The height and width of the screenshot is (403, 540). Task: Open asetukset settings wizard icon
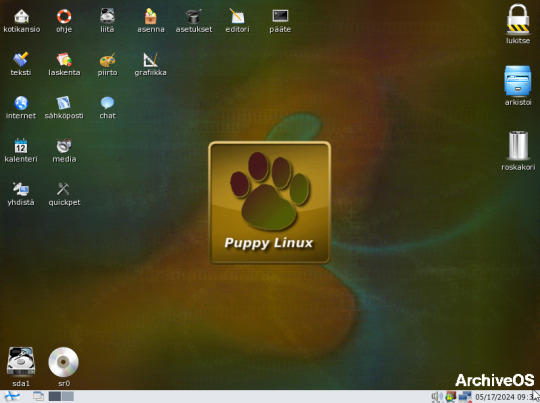pyautogui.click(x=194, y=16)
